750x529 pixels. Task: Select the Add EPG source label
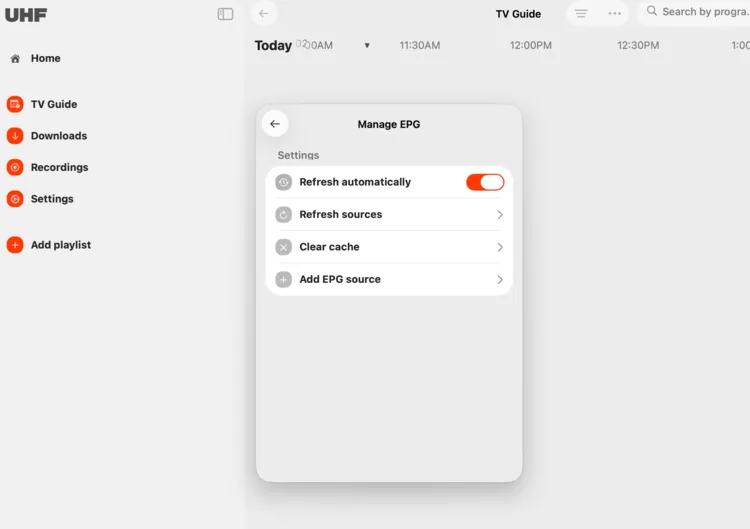coord(340,279)
